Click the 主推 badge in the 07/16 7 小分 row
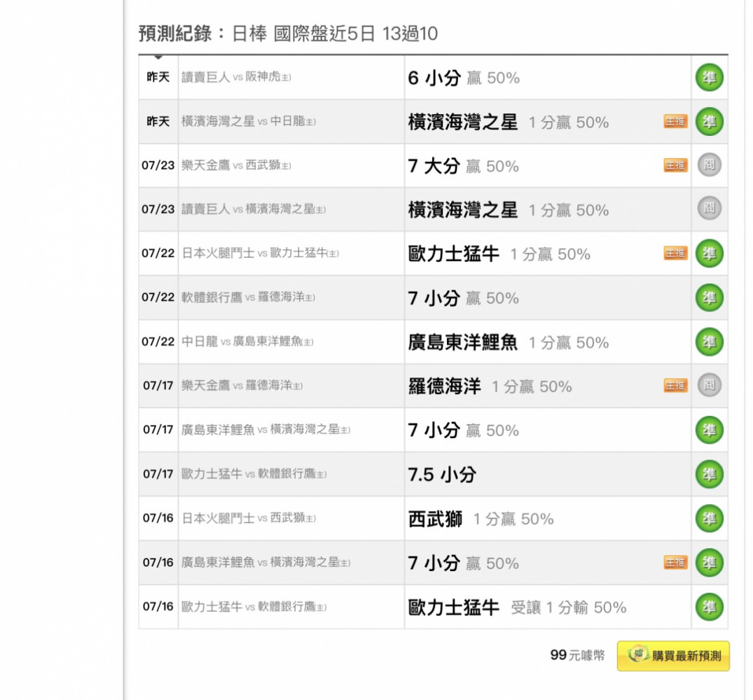The width and height of the screenshot is (753, 700). click(x=675, y=562)
